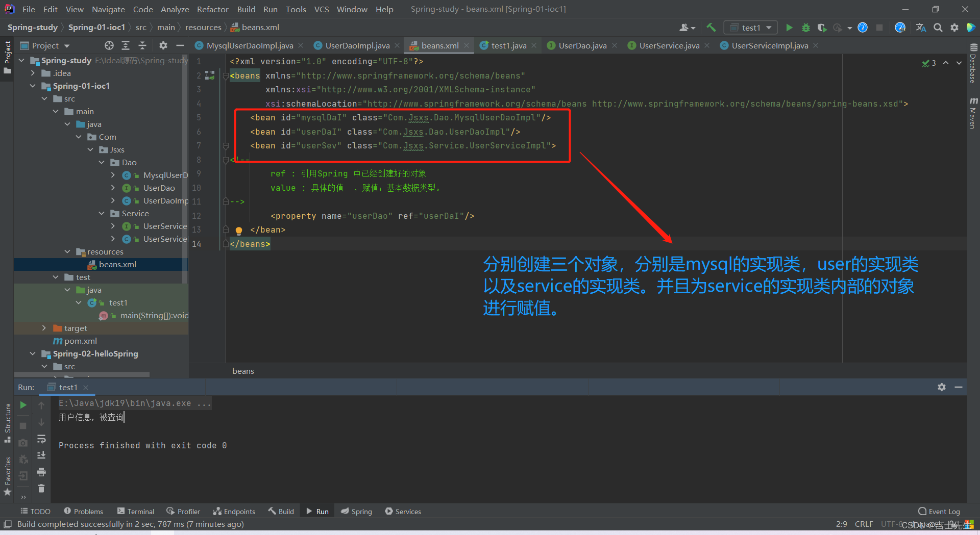Open the Favorites tool window

tap(7, 476)
